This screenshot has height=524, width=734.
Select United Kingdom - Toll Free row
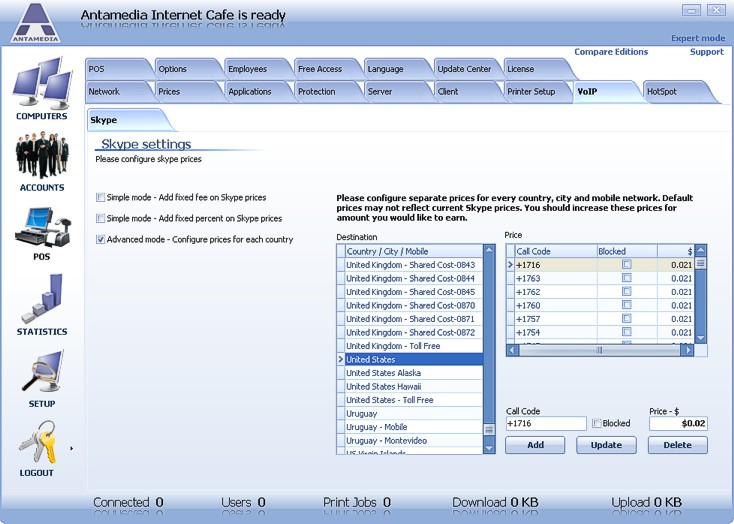click(x=414, y=346)
